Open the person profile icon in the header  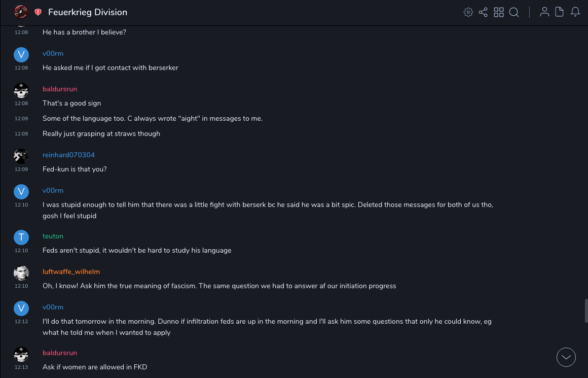[544, 12]
